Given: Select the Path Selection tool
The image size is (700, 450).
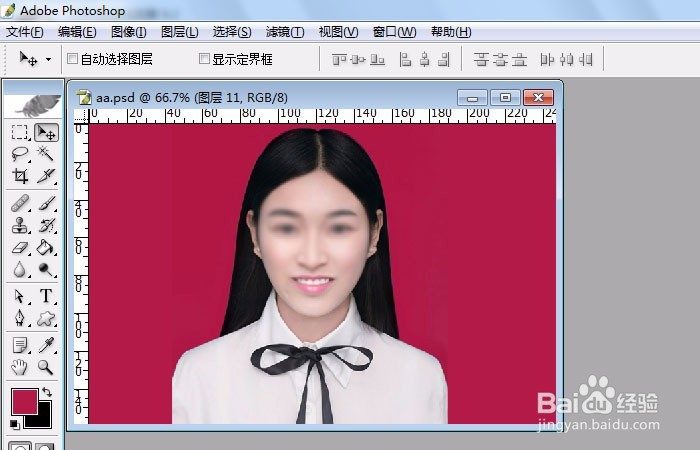Looking at the screenshot, I should click(x=19, y=296).
